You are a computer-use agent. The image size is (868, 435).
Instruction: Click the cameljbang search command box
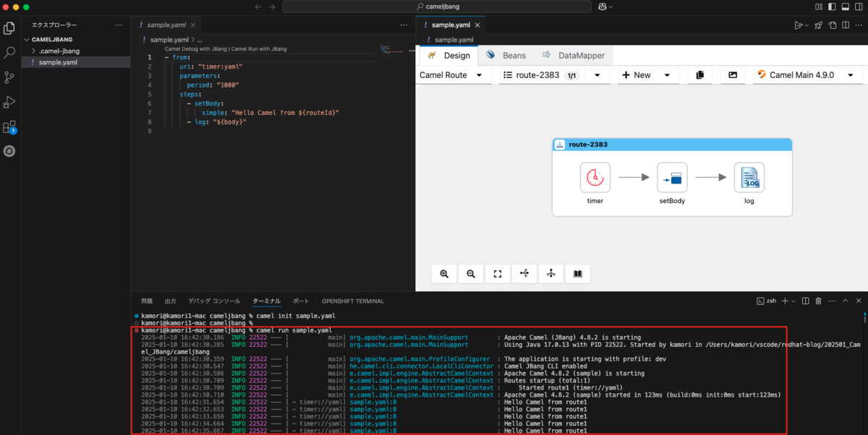[x=437, y=7]
